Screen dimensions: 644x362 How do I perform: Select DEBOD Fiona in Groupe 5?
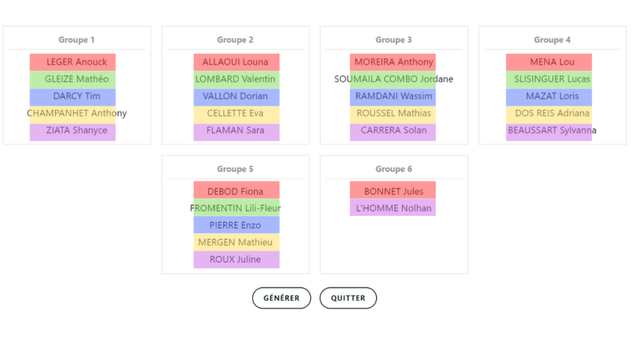click(236, 192)
